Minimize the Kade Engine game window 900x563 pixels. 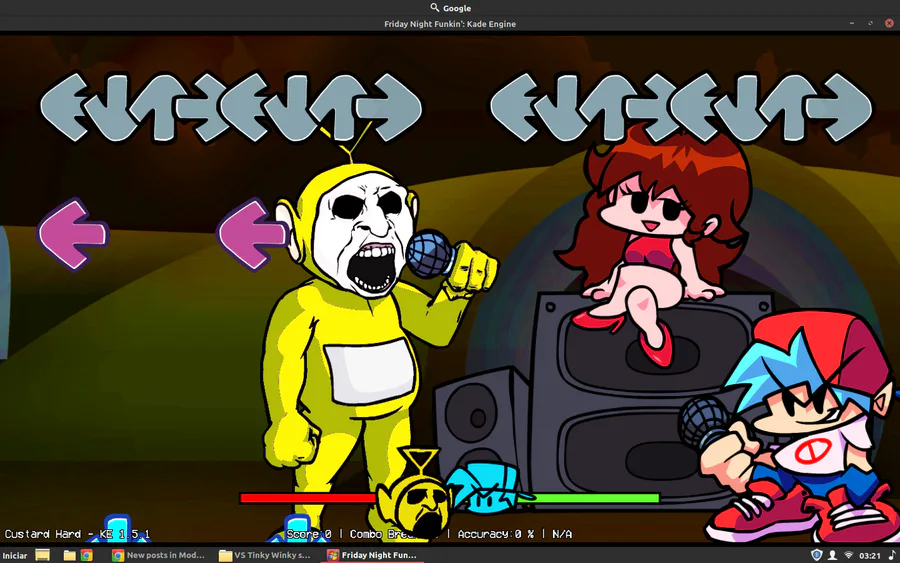(852, 24)
